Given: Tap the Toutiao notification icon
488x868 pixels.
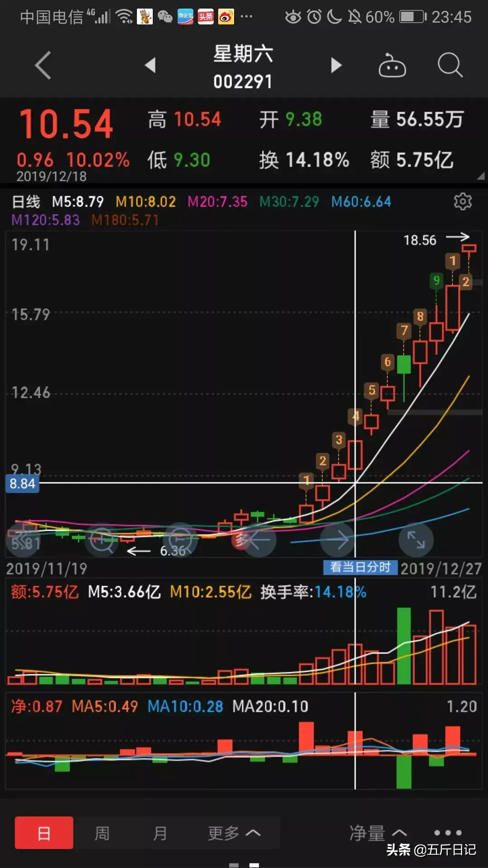Looking at the screenshot, I should pos(206,17).
